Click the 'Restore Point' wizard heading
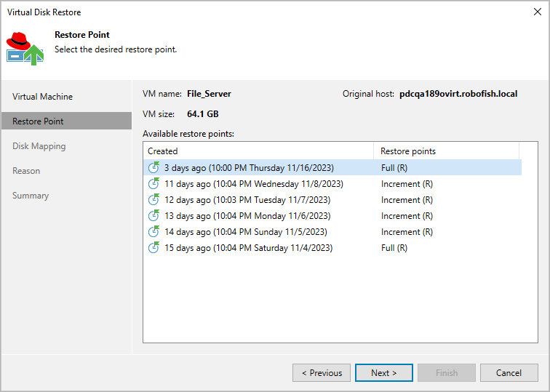The height and width of the screenshot is (392, 550). pyautogui.click(x=82, y=35)
